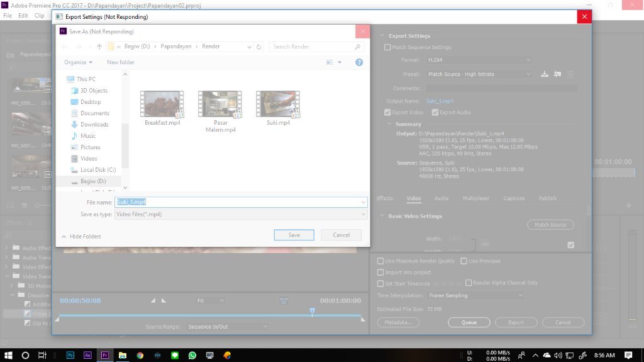Screen dimensions: 644x362
Task: Enable Use Maximum Render Quality
Action: tap(380, 261)
